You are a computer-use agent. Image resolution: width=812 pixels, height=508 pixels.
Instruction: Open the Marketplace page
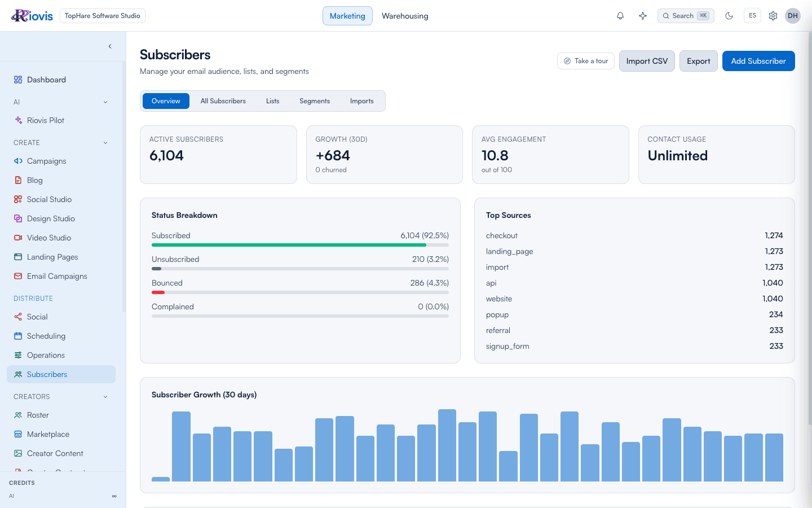point(61,434)
